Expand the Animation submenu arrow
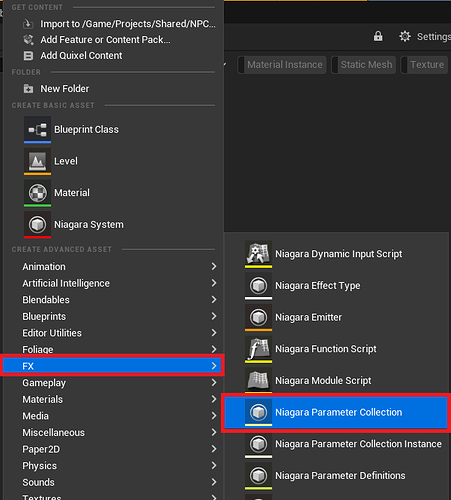The height and width of the screenshot is (500, 451). click(214, 266)
